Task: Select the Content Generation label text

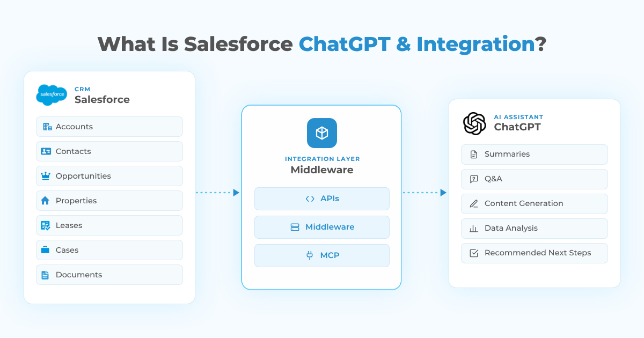Action: (x=524, y=203)
